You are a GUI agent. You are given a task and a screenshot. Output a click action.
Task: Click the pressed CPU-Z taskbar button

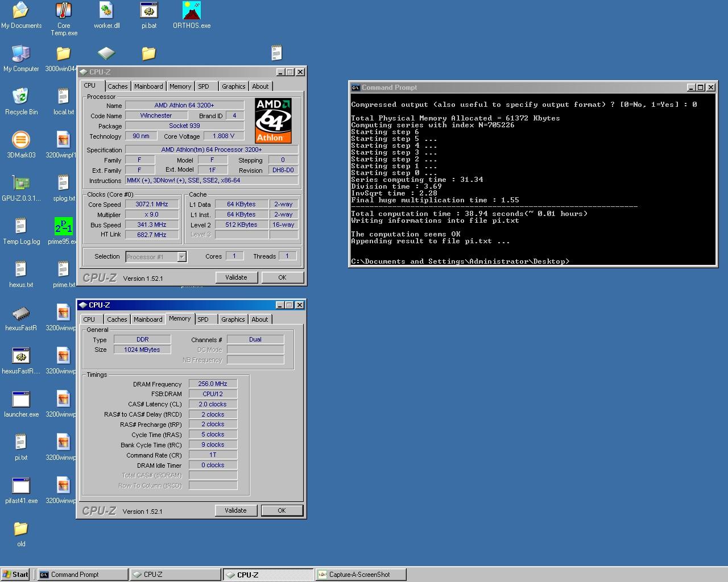[x=267, y=575]
